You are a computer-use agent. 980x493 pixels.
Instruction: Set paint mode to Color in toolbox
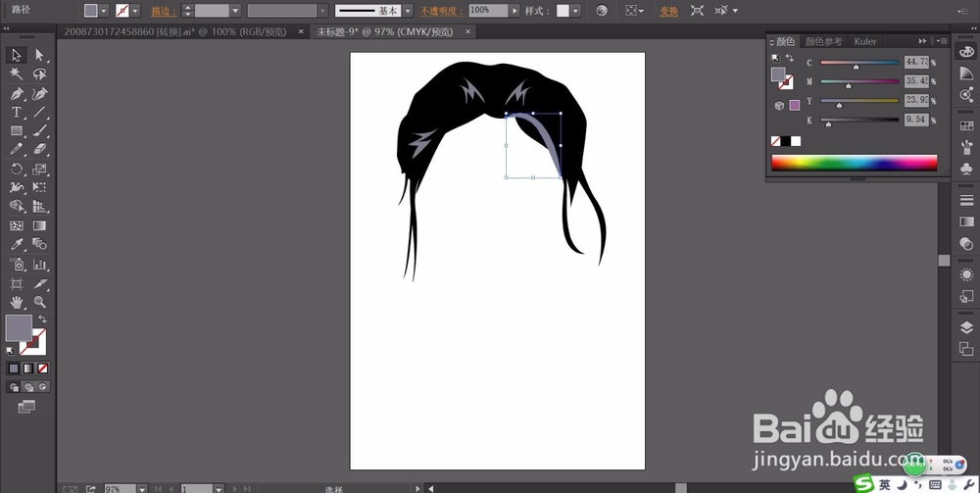[x=14, y=369]
